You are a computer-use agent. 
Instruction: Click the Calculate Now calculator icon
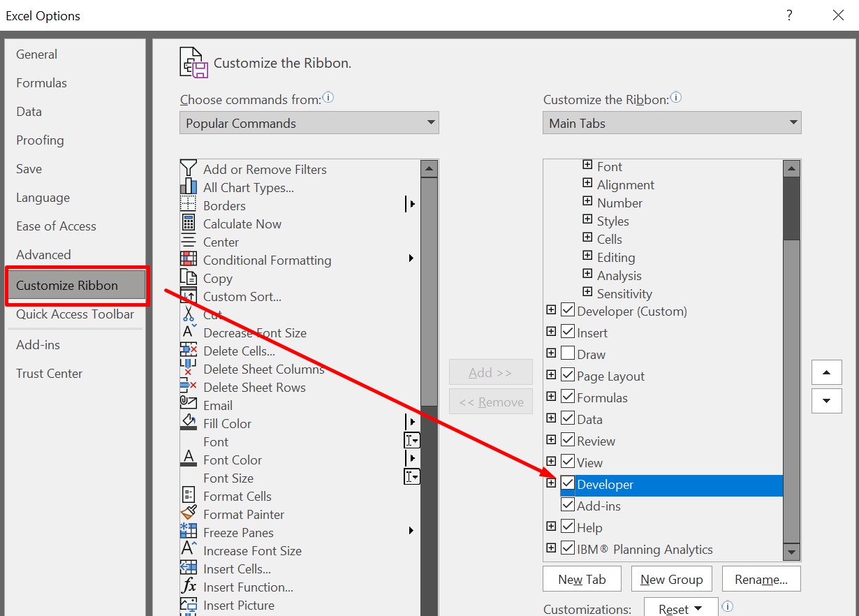[189, 223]
